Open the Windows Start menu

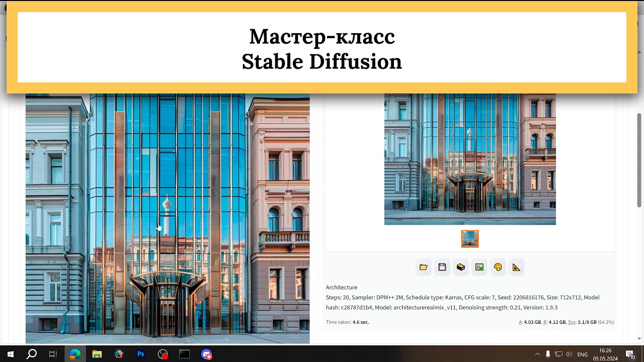click(10, 354)
